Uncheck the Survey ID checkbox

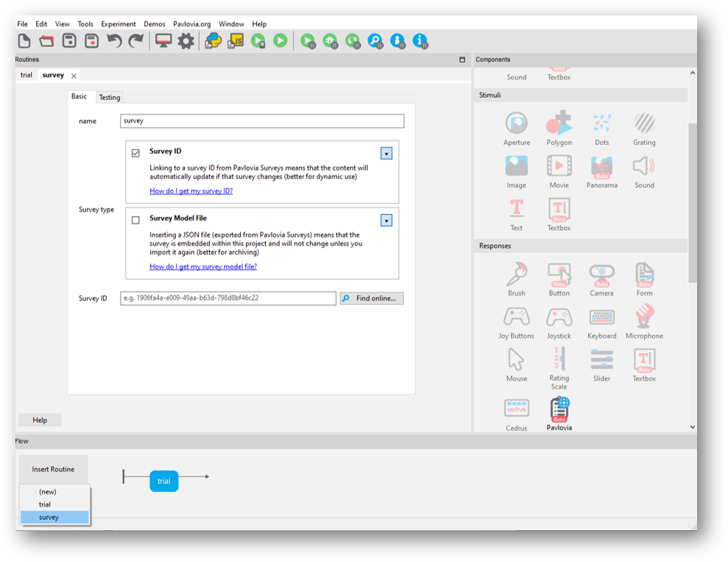(135, 152)
